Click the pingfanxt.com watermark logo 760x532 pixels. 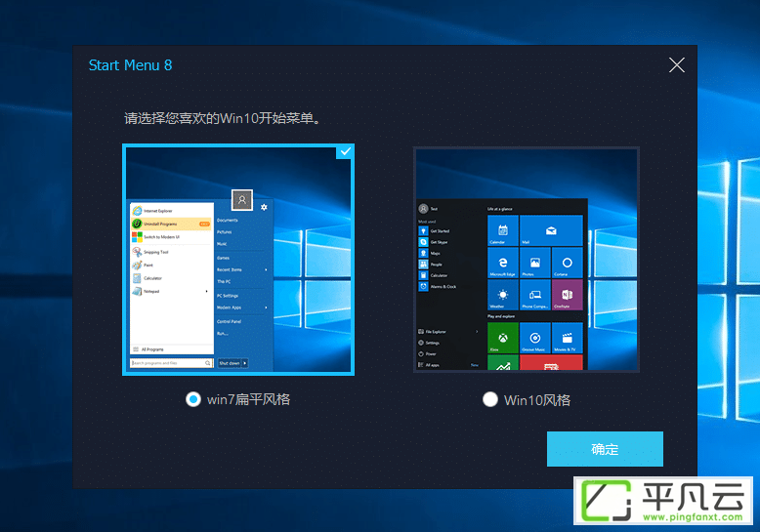point(663,501)
